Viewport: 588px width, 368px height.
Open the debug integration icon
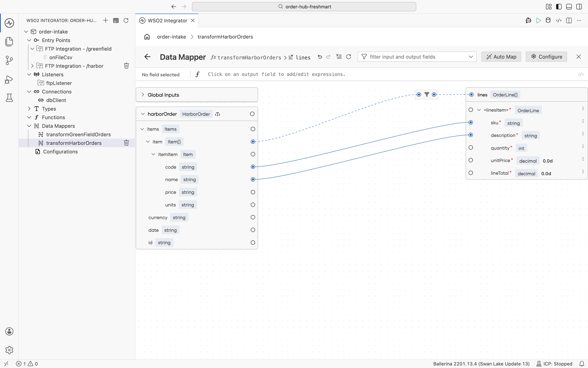(x=548, y=20)
